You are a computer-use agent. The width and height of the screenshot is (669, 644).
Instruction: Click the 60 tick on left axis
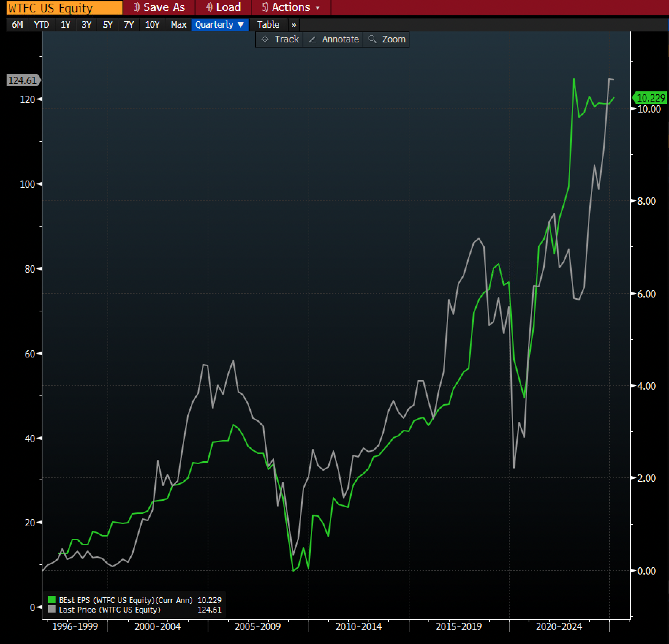pyautogui.click(x=30, y=354)
